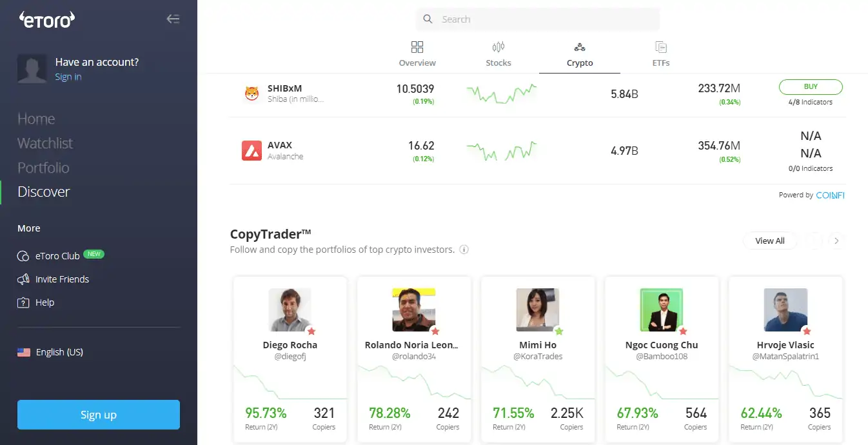
Task: Open the Help link
Action: pos(44,302)
